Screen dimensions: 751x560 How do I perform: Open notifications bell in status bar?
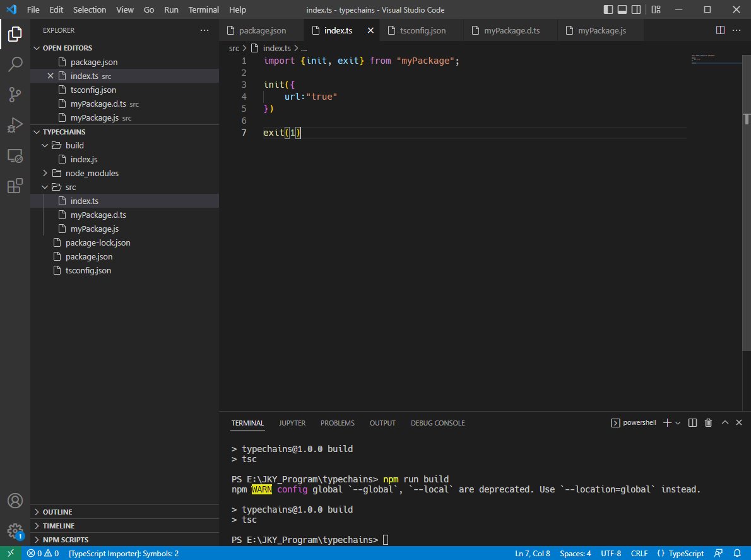coord(737,553)
